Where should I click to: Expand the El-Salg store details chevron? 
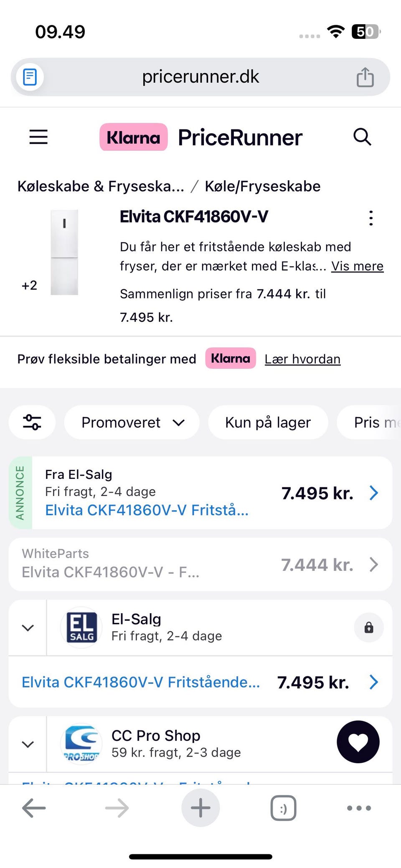pos(28,628)
